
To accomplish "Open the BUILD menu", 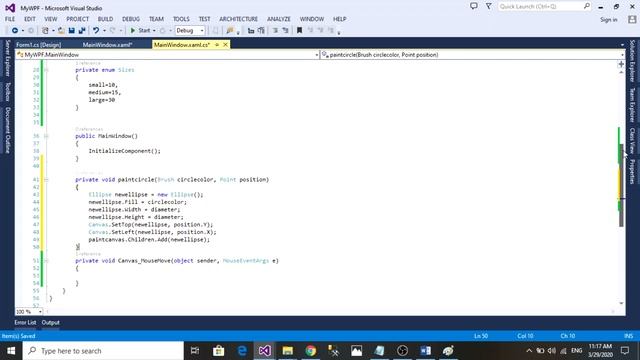I will (105, 19).
